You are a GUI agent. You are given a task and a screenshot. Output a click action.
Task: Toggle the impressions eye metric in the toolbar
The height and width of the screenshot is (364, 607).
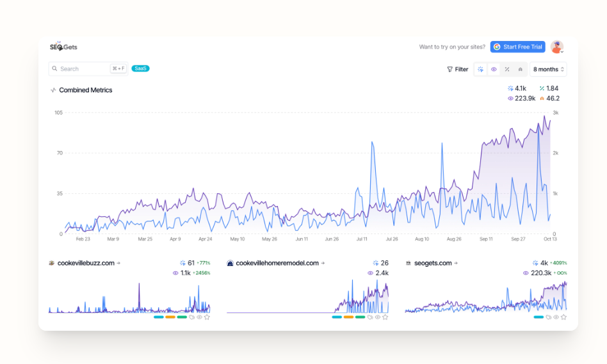tap(494, 69)
